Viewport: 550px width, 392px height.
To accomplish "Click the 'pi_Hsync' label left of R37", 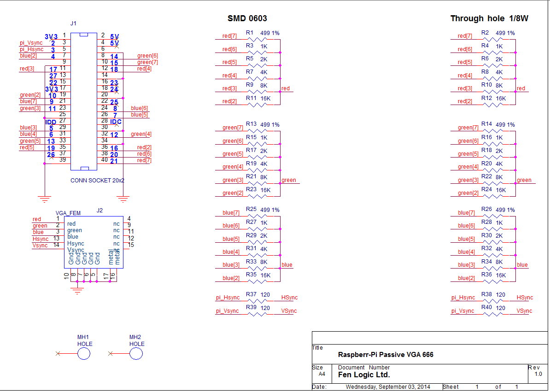I will (228, 298).
